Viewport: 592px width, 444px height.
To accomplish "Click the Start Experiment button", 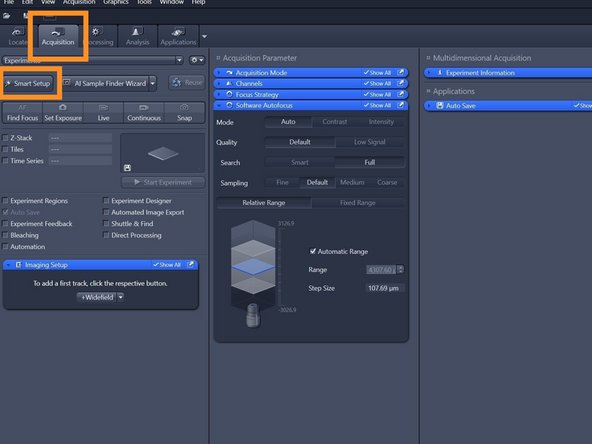I will pos(163,182).
